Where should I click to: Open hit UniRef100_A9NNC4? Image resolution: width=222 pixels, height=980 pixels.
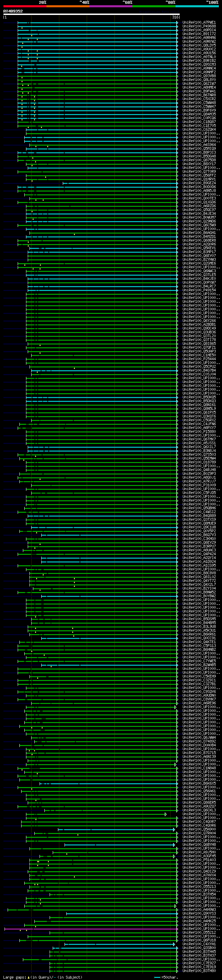coord(199,68)
